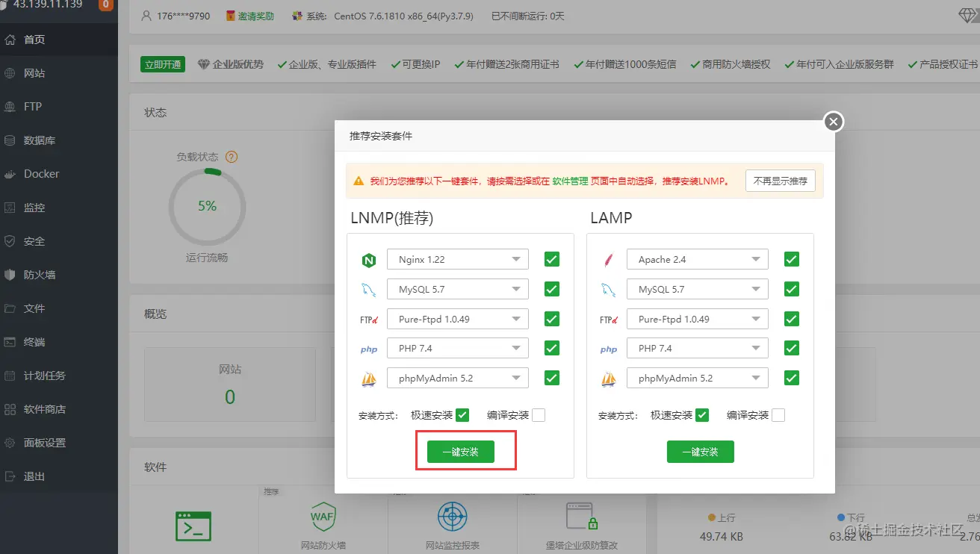Open the LNMP phpMyAdmin 5.2 dropdown

[x=458, y=378]
